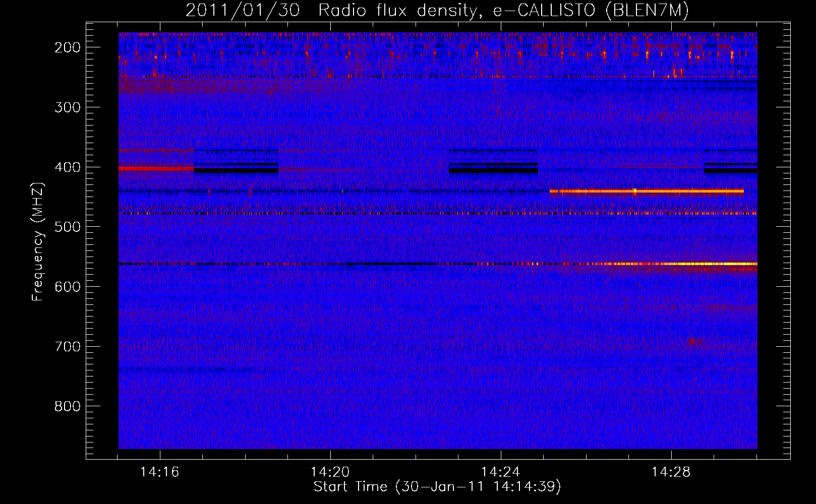This screenshot has height=504, width=816.
Task: Click the 14:24 time tick label
Action: (501, 472)
